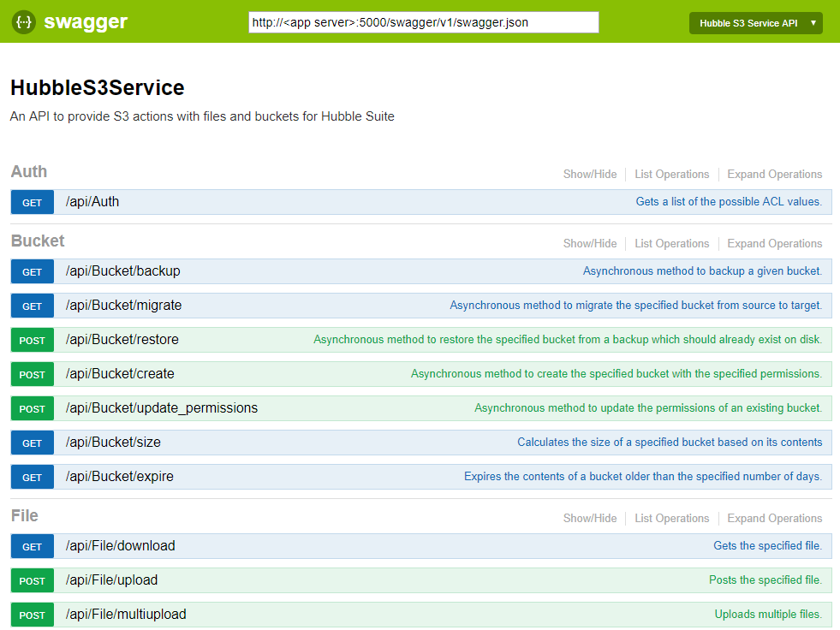This screenshot has height=630, width=840.
Task: Toggle Show/Hide for the Auth section
Action: [x=589, y=175]
